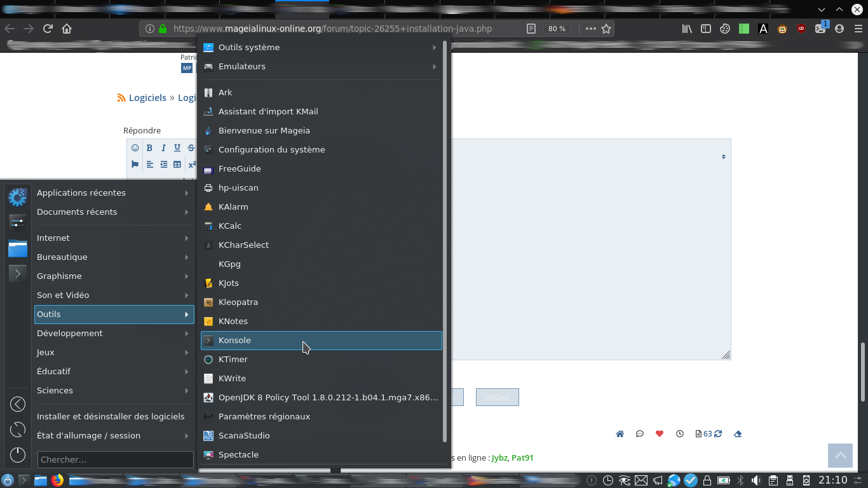Open the Bluetooth tray icon

740,480
